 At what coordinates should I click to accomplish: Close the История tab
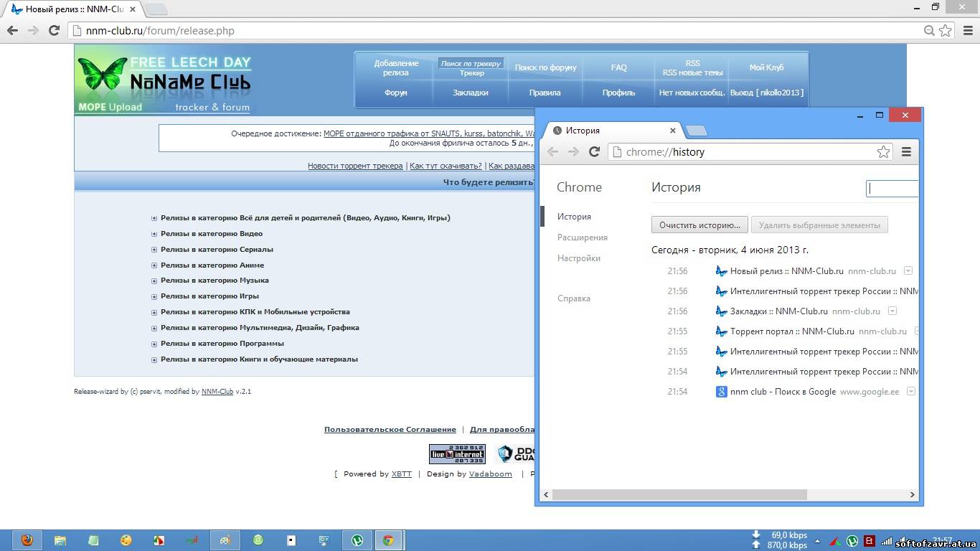click(x=673, y=131)
